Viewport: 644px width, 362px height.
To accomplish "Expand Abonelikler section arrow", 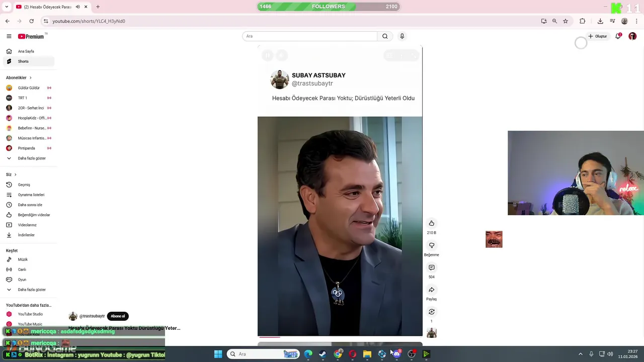I will (30, 78).
